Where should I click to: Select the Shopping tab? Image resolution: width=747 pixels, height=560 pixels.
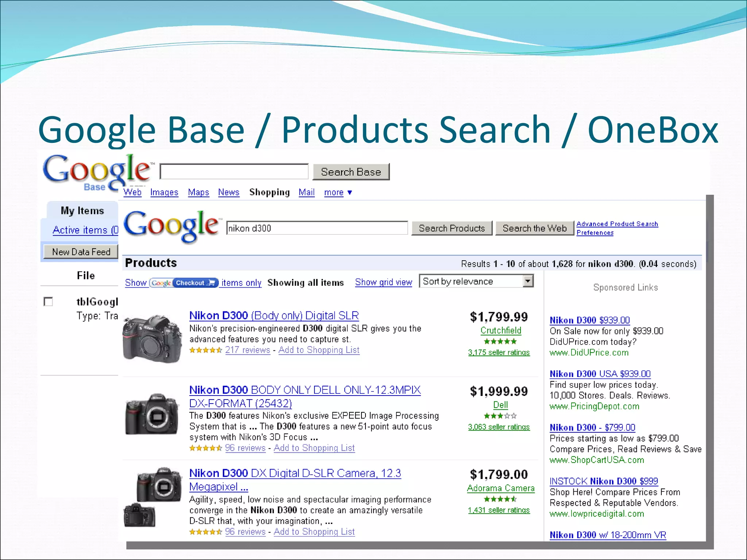tap(270, 192)
